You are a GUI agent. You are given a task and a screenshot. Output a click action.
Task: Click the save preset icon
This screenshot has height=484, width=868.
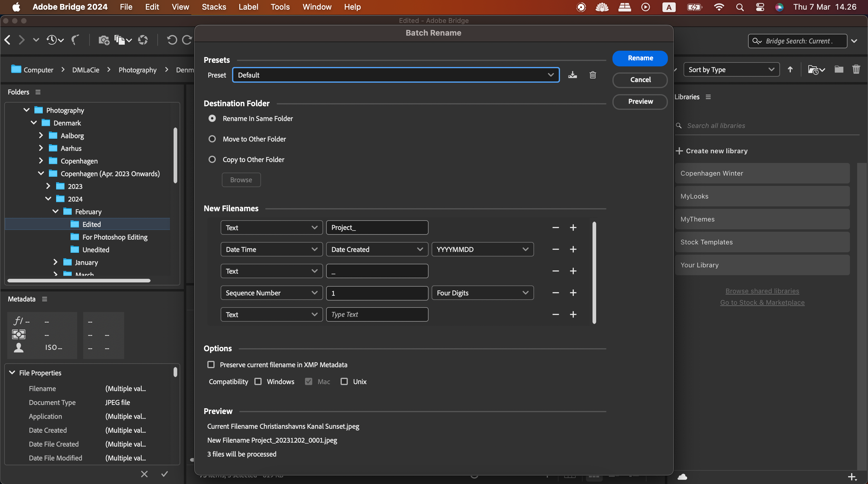573,75
